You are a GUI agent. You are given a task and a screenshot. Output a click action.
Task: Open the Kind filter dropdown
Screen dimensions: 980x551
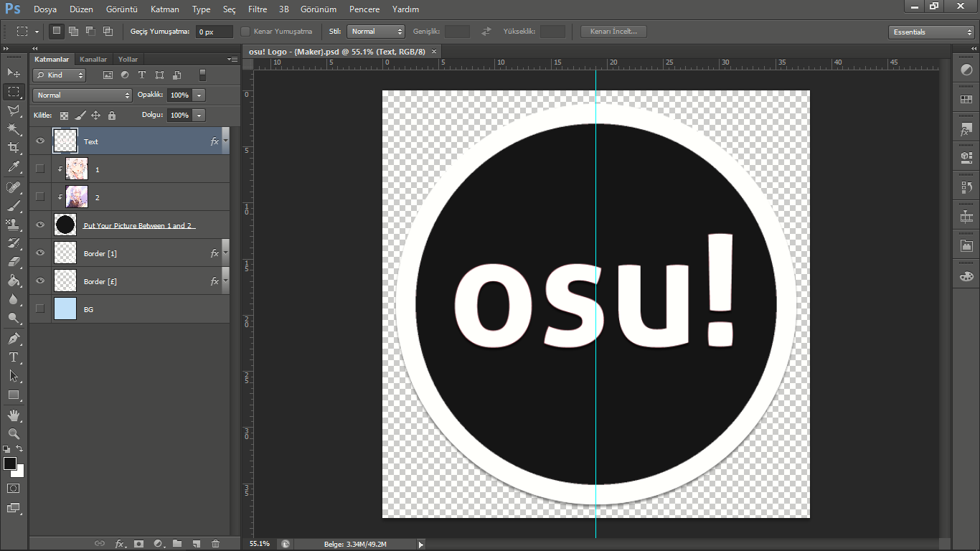[60, 75]
